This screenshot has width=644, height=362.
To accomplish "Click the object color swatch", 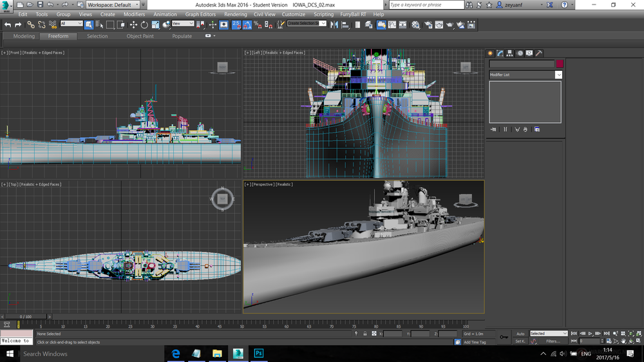I will click(x=560, y=64).
